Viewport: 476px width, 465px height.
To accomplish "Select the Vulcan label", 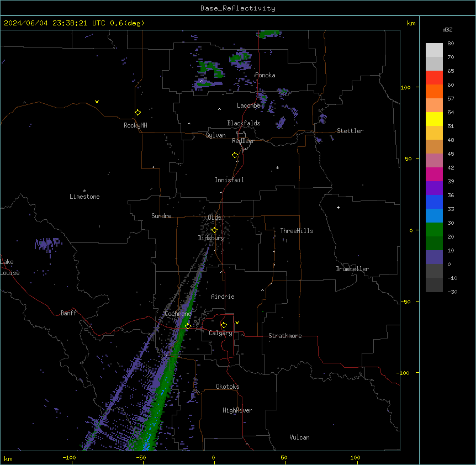I will (300, 437).
